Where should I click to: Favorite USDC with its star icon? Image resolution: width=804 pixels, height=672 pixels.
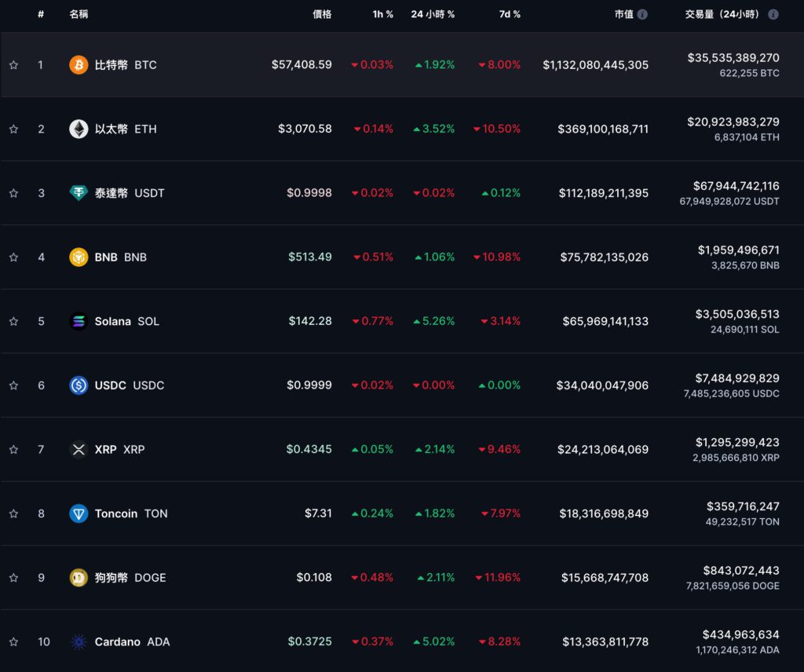click(14, 385)
